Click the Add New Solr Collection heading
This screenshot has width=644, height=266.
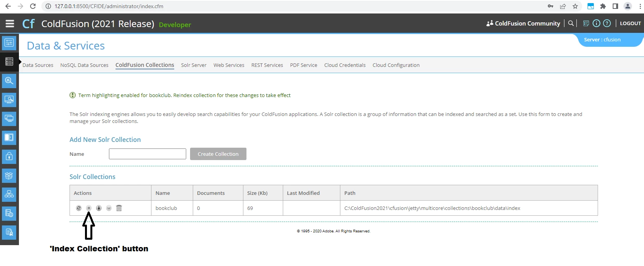pos(105,140)
